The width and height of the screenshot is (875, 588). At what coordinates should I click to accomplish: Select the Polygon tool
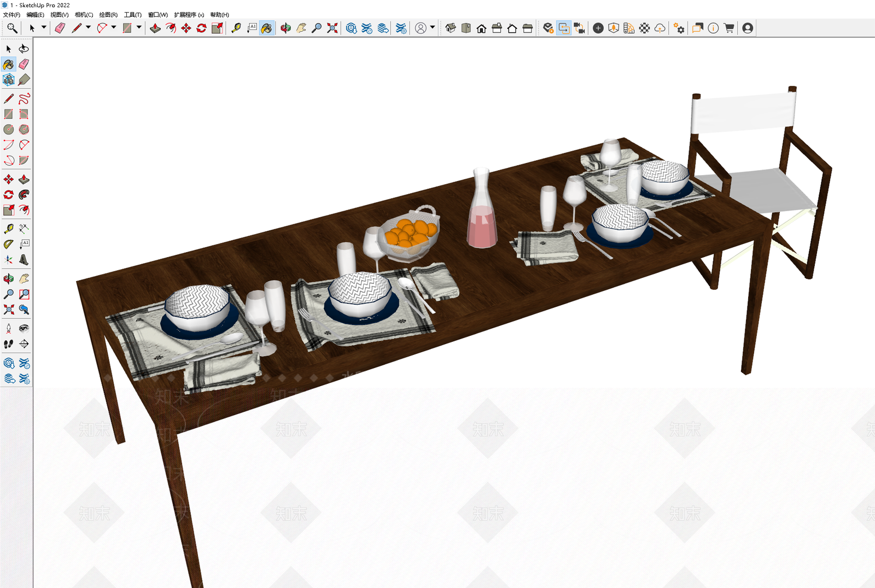pos(24,129)
